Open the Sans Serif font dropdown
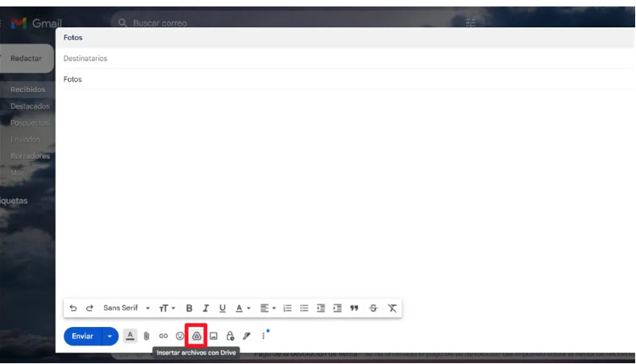The width and height of the screenshot is (636, 364). (x=126, y=308)
